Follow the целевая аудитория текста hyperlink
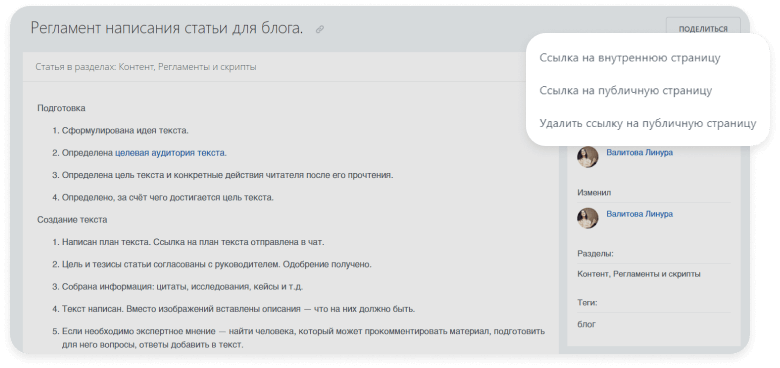 tap(171, 153)
